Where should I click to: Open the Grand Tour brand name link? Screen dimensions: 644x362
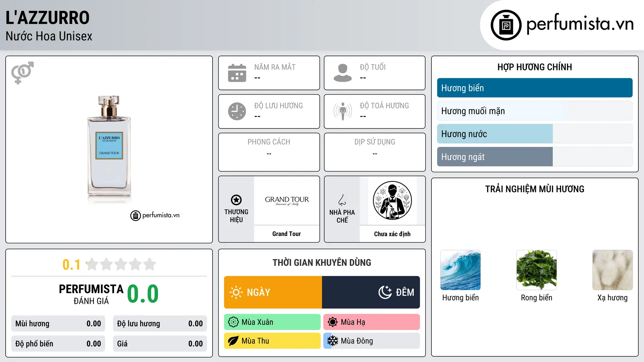286,234
